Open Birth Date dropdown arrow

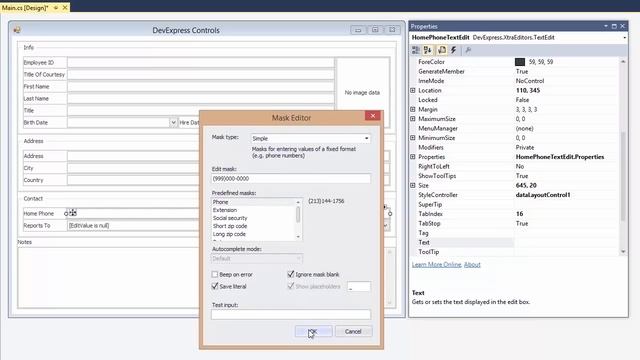click(173, 122)
